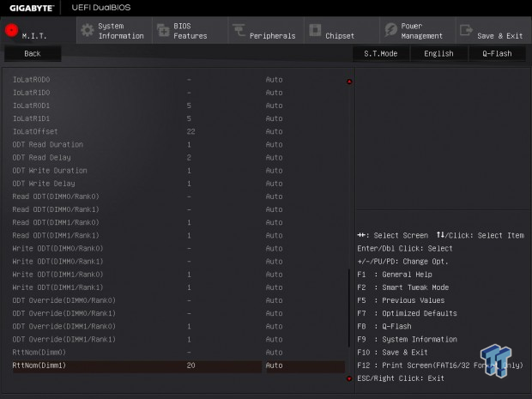Click the red scroll-down arrow
532x399 pixels.
(349, 378)
